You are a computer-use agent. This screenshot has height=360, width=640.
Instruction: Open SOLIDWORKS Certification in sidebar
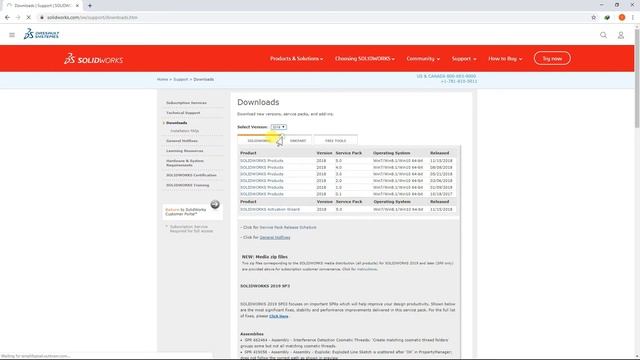click(x=191, y=175)
